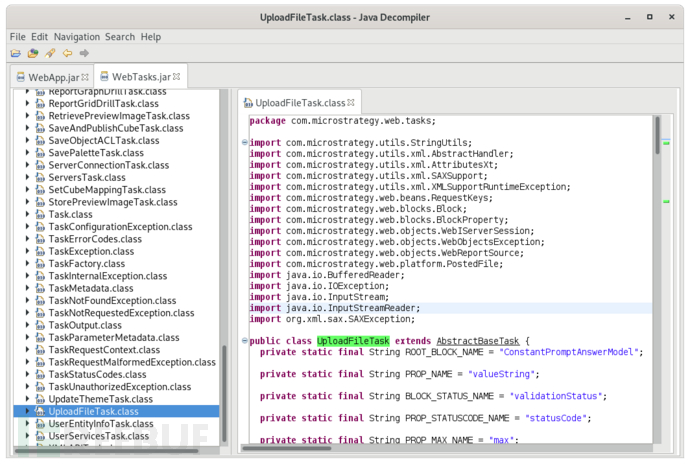690x464 pixels.
Task: Expand the RetrievePreviewImageTask.class node
Action: [27, 116]
